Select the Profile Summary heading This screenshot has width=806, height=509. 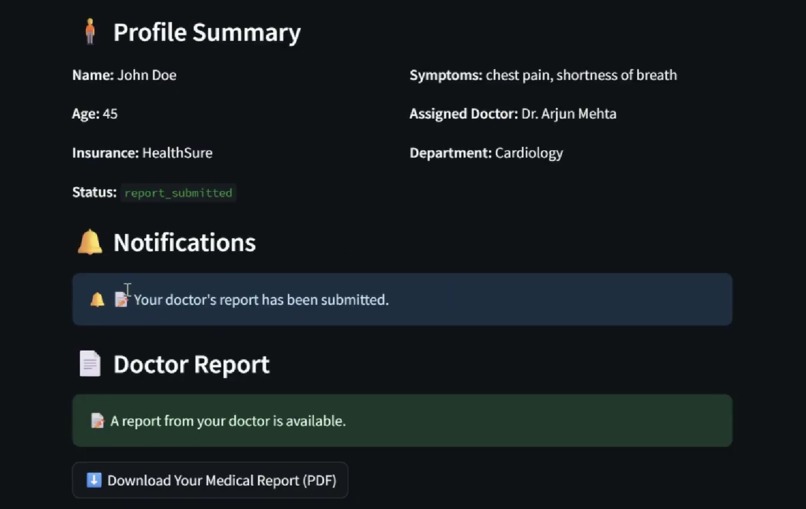207,32
